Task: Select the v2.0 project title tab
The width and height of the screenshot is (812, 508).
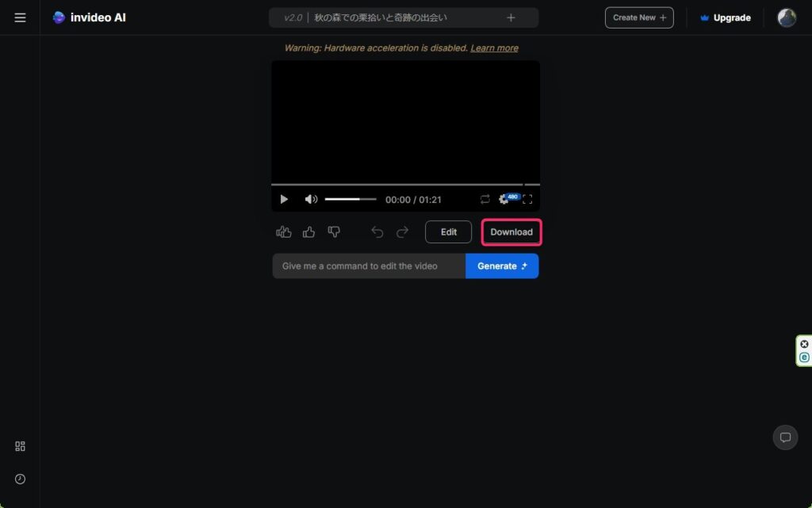Action: [381, 17]
